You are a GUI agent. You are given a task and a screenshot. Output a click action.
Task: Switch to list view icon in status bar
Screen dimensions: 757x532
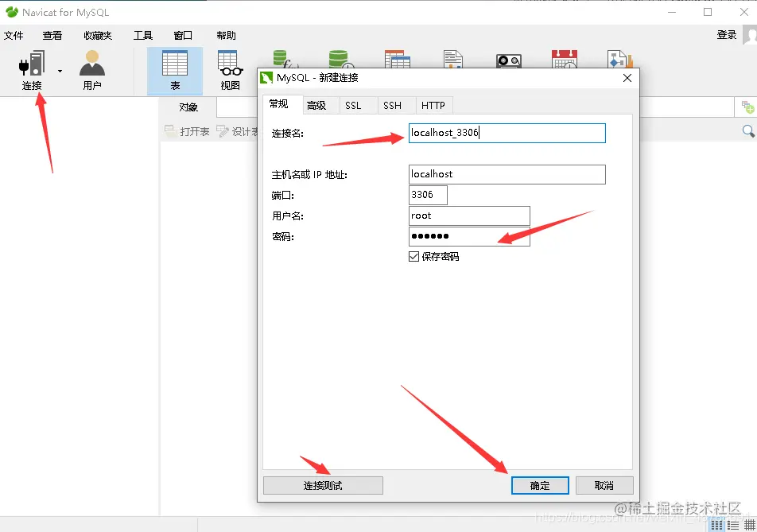pos(716,525)
